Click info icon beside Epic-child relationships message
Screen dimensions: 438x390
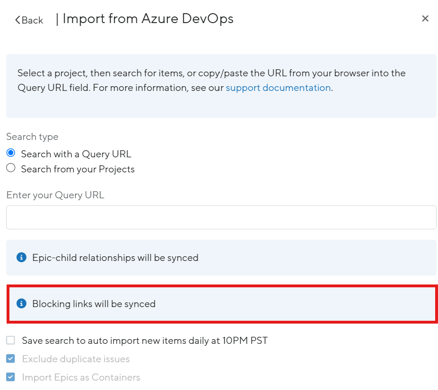click(x=21, y=257)
